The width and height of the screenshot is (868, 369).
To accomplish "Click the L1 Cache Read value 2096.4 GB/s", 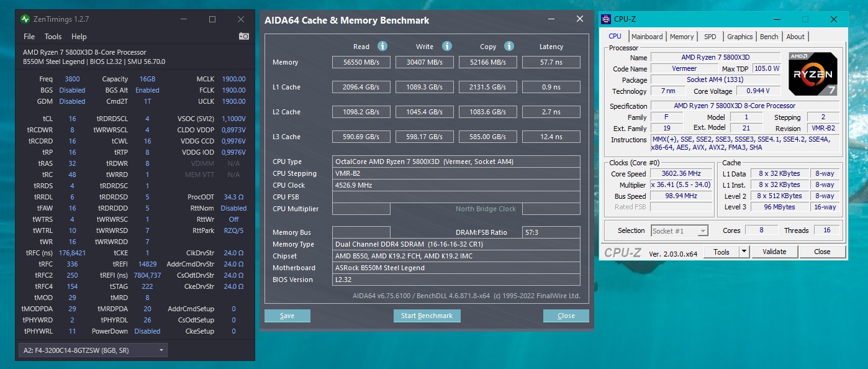I will click(361, 87).
